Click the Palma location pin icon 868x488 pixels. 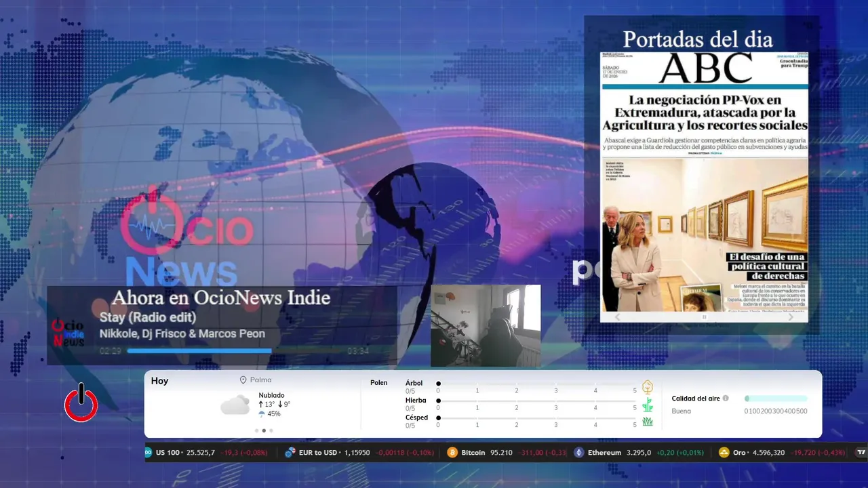(243, 380)
